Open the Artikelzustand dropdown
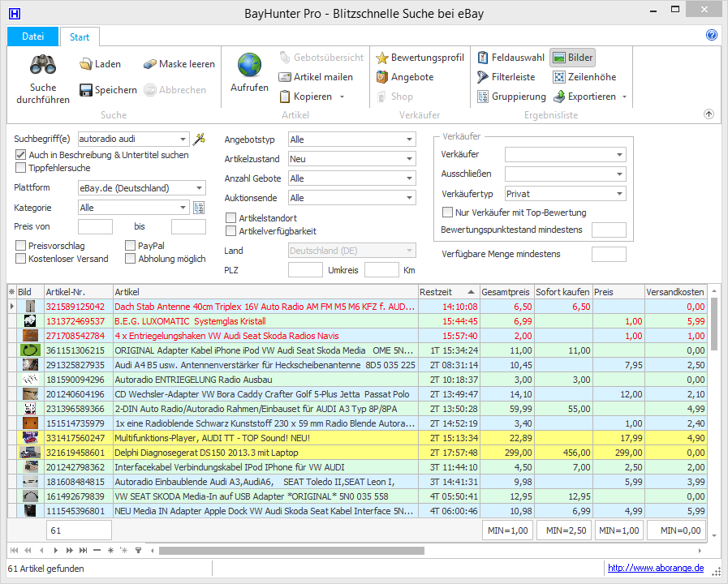The image size is (728, 584). pyautogui.click(x=409, y=159)
